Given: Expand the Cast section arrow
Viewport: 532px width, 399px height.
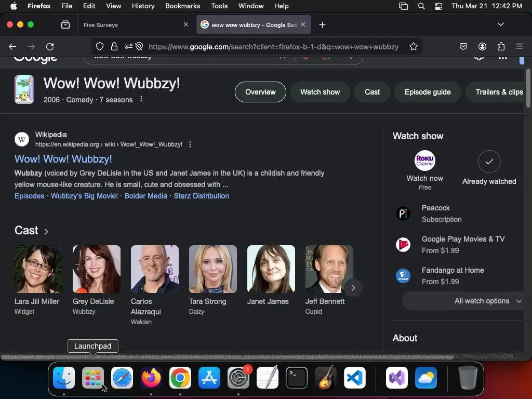Looking at the screenshot, I should [x=46, y=231].
